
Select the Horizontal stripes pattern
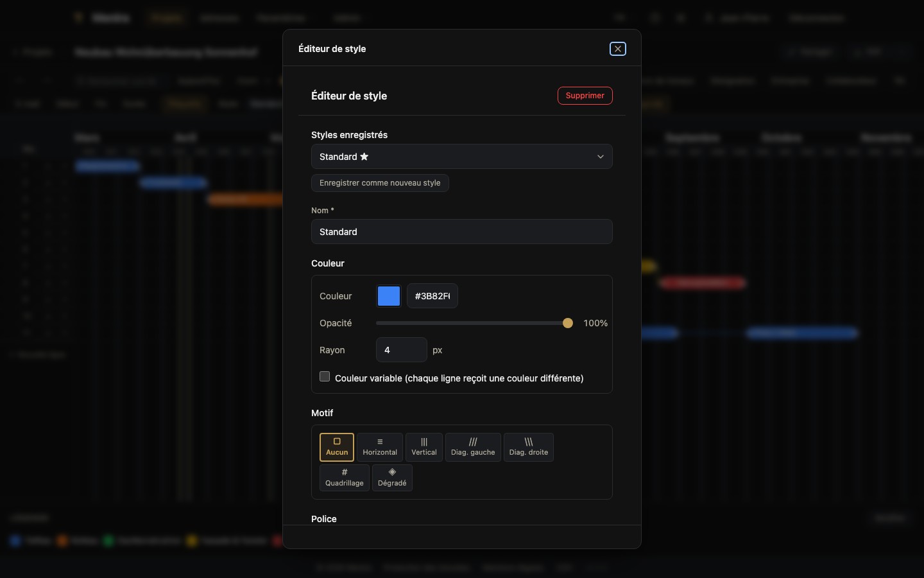(380, 447)
